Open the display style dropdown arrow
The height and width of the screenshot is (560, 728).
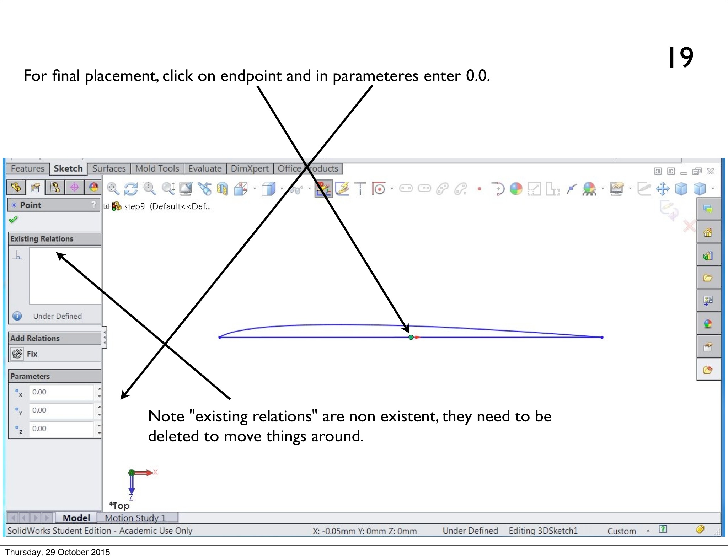tap(282, 189)
